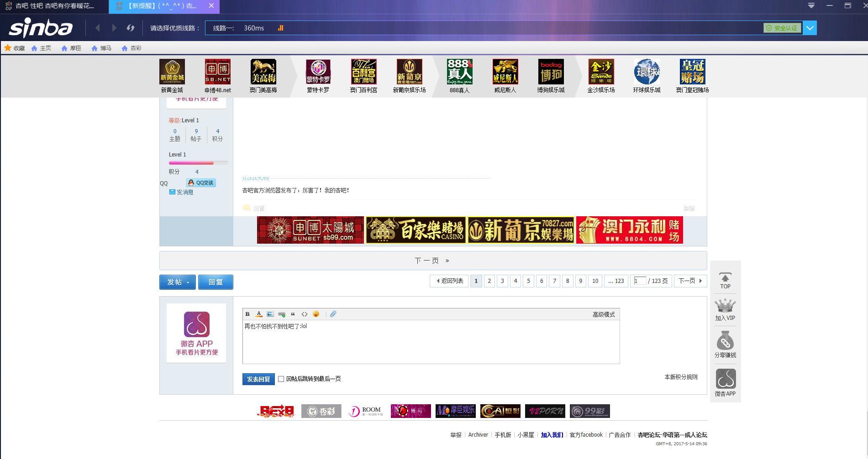The image size is (868, 459).
Task: Insert a quote block in the reply
Action: point(293,314)
